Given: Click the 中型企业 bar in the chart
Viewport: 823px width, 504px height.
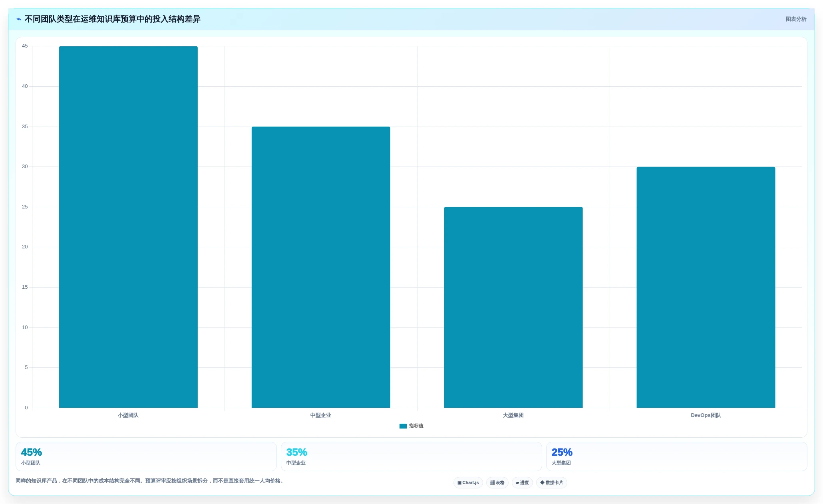Looking at the screenshot, I should tap(321, 267).
